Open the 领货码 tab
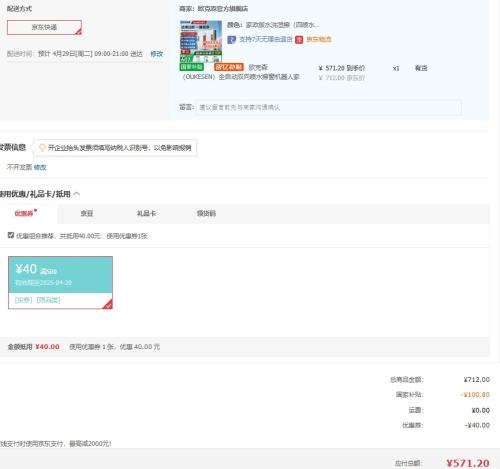500x469 pixels. pyautogui.click(x=206, y=213)
